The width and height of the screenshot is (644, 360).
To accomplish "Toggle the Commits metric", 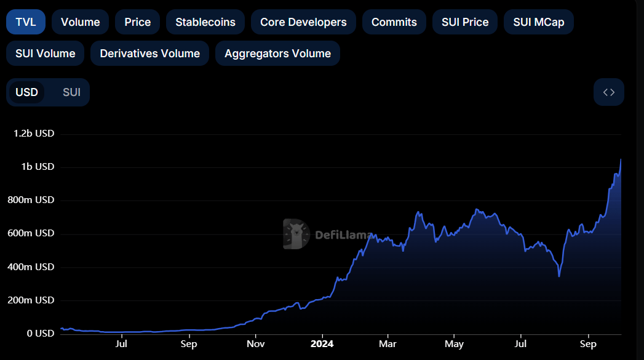I will 394,22.
